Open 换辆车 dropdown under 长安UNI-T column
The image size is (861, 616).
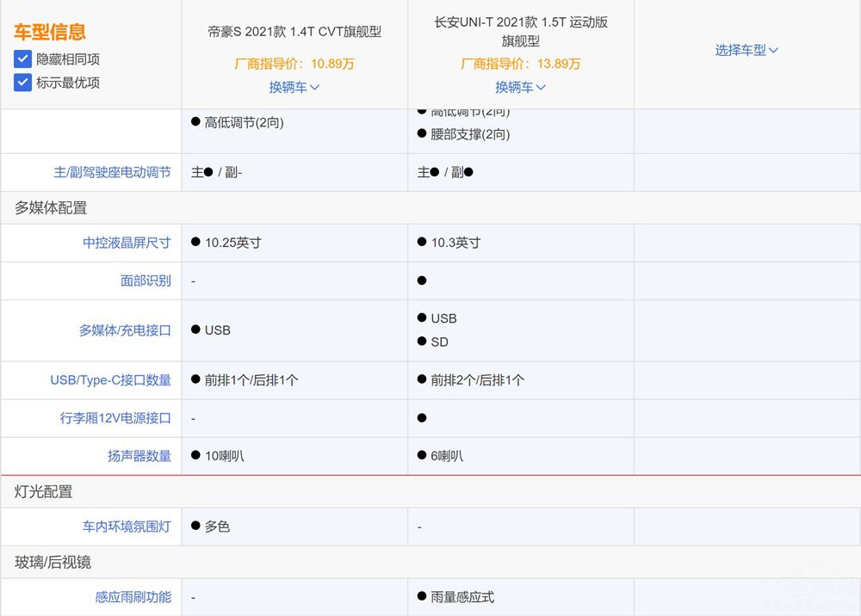520,87
